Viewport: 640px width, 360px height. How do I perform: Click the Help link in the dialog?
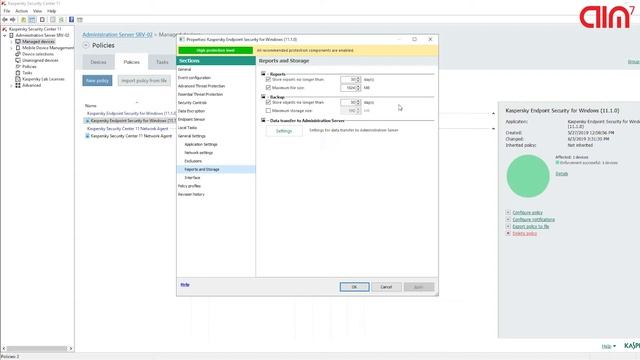(185, 284)
